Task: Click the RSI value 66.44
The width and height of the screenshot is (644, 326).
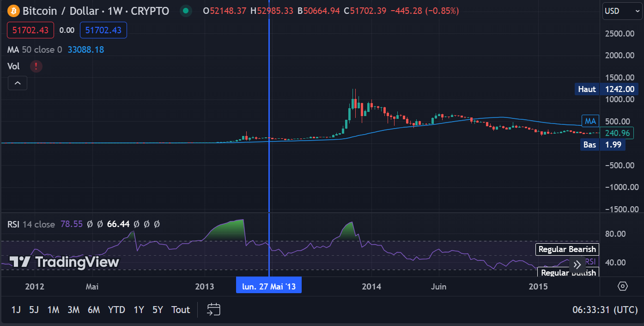Action: click(118, 224)
